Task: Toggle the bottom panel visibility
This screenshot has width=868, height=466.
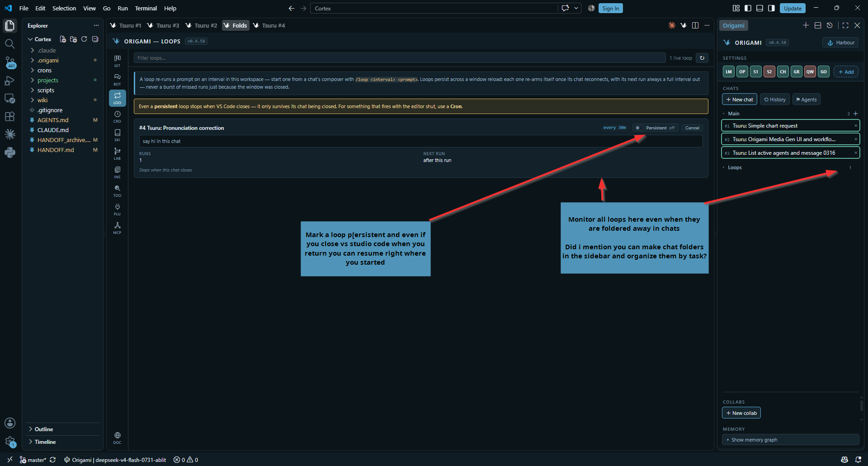Action: point(759,8)
